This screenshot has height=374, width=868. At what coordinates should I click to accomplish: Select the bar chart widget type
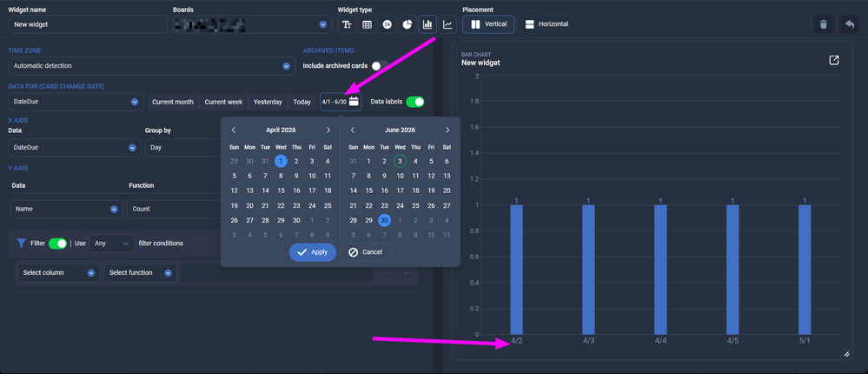click(427, 24)
